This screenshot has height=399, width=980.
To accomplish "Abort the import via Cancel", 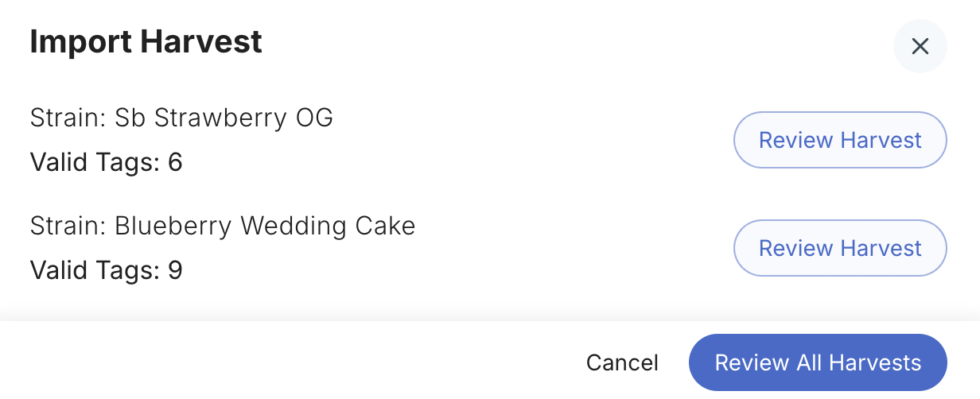I will [x=622, y=362].
